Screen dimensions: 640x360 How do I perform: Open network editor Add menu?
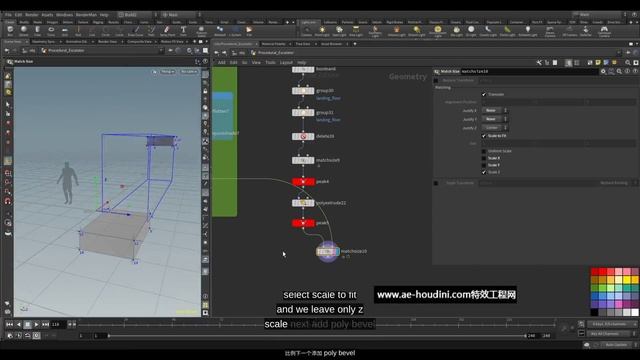(x=222, y=62)
